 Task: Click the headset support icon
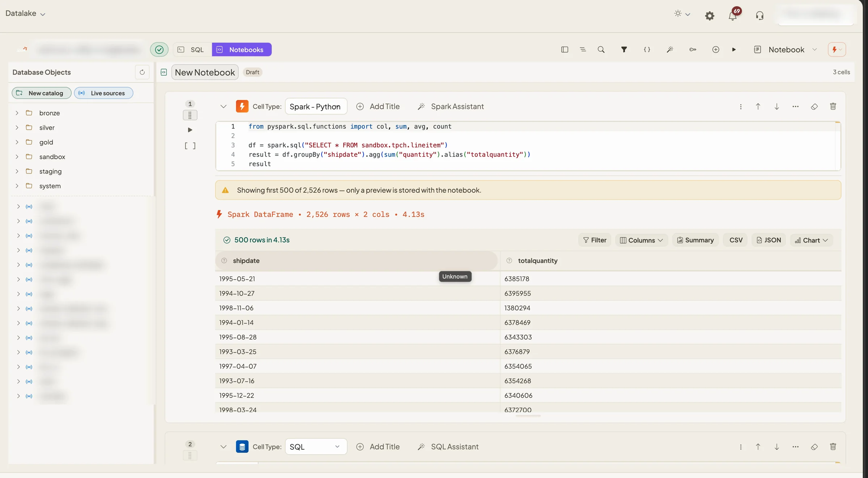point(759,16)
